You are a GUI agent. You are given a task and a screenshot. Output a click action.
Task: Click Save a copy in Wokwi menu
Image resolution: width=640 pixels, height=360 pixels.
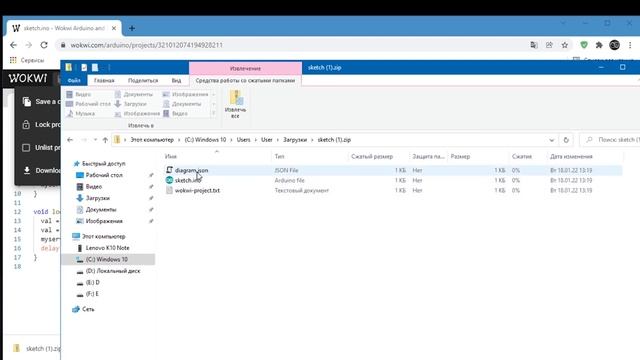[41, 102]
